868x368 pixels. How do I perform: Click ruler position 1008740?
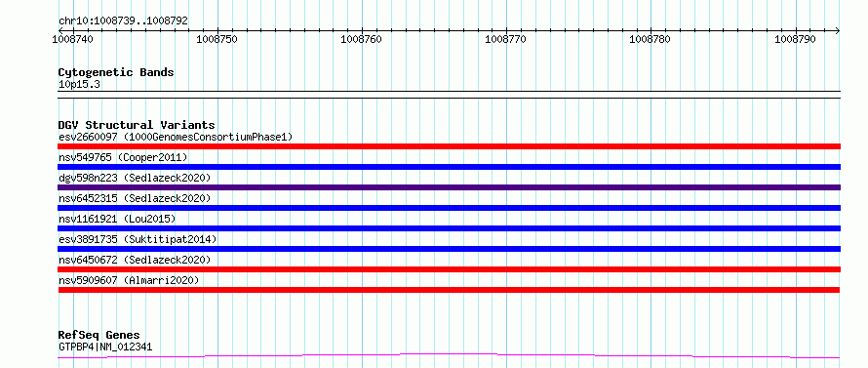click(72, 39)
